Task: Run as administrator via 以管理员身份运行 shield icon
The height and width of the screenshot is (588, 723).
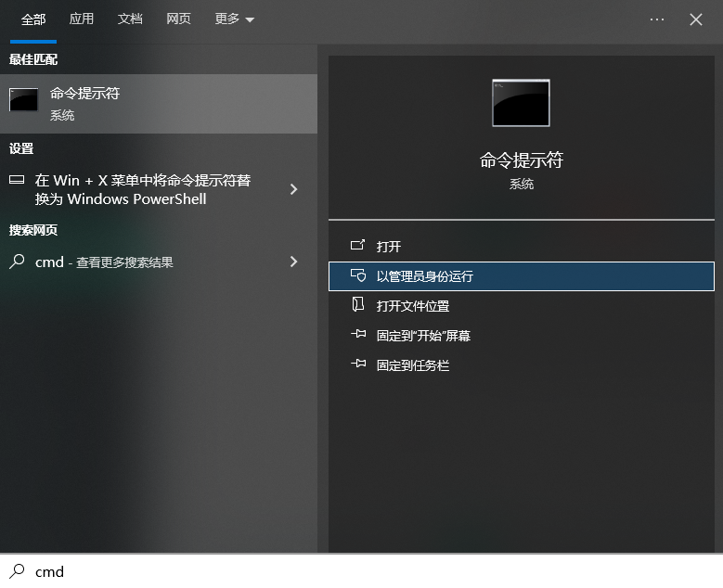Action: click(x=357, y=276)
